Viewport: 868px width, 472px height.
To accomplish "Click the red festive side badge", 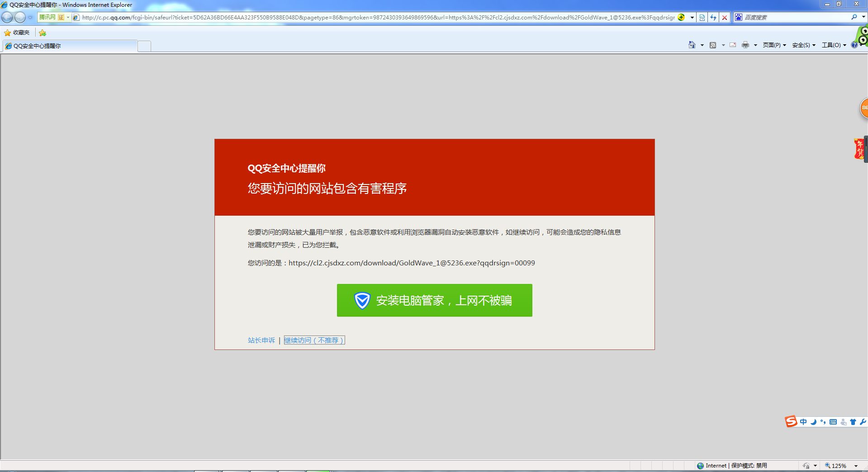I will [859, 149].
